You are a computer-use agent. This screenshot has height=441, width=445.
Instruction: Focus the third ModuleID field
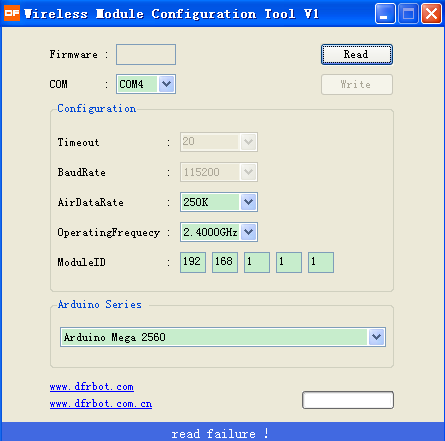257,262
